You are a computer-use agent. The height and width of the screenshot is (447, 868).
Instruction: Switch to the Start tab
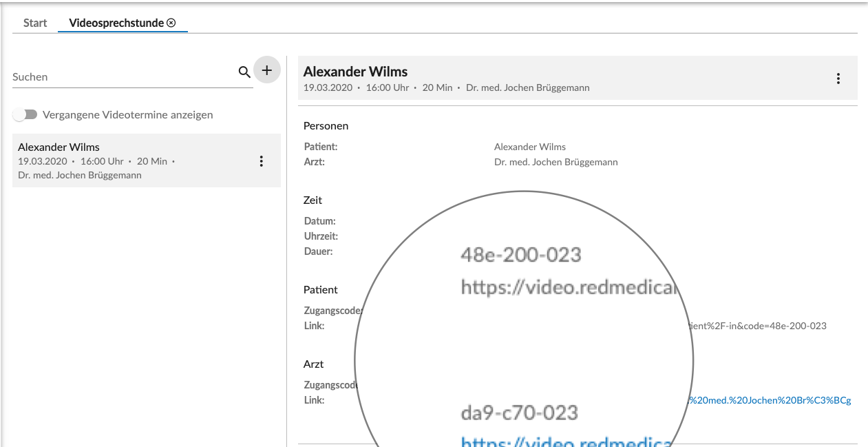(x=35, y=23)
